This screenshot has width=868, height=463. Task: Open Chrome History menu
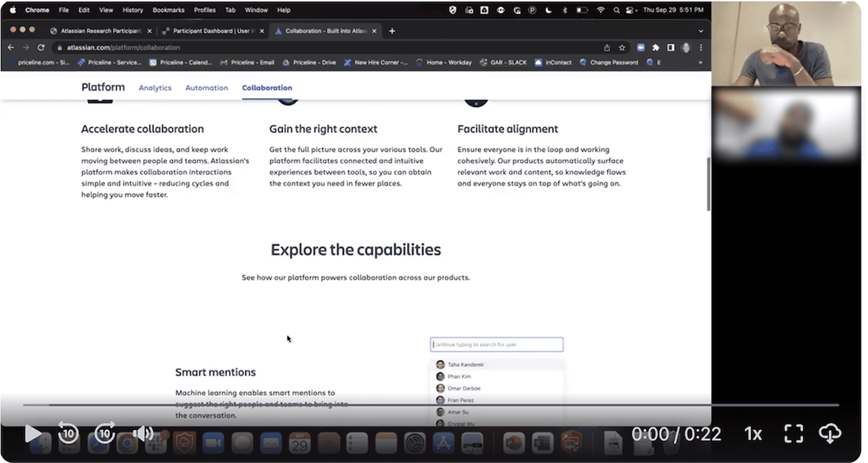pyautogui.click(x=133, y=10)
